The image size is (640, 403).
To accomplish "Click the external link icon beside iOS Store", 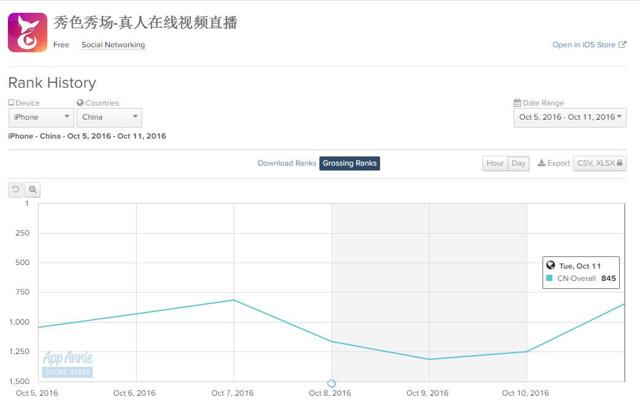I will 622,45.
